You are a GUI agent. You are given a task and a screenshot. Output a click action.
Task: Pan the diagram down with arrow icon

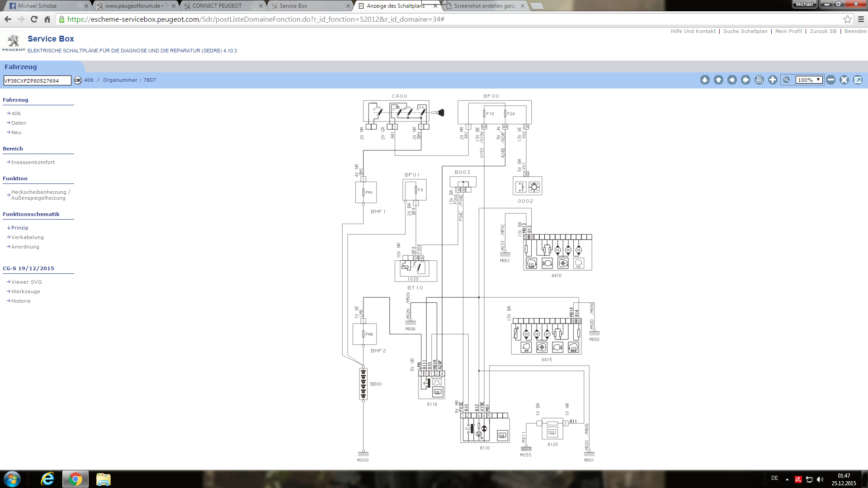tap(718, 80)
